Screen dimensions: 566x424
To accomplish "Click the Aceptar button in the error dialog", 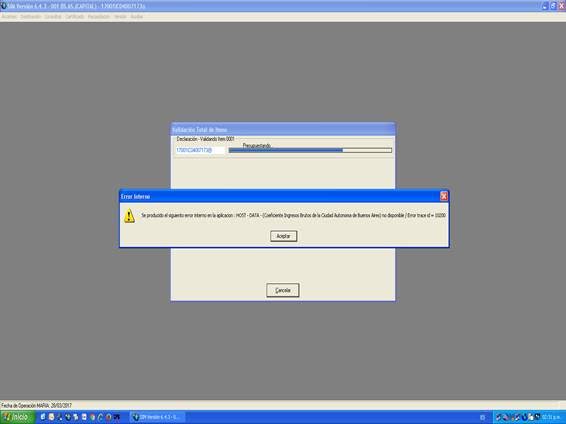I will 283,236.
